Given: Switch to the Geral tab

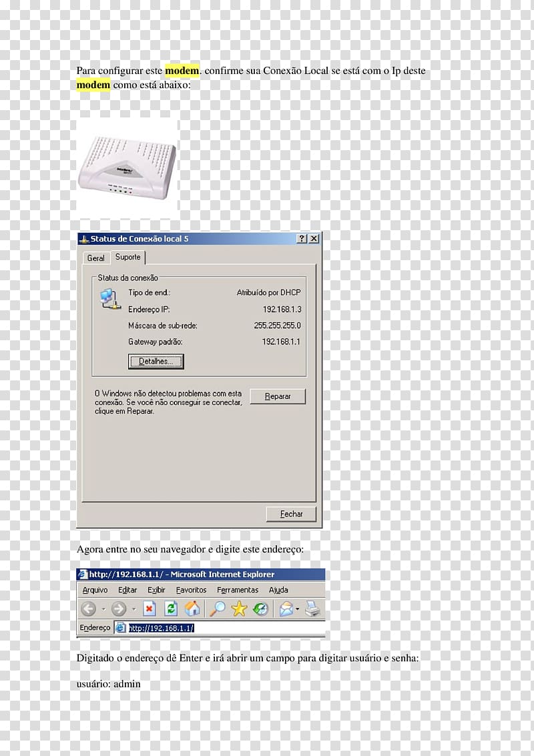Looking at the screenshot, I should (95, 258).
